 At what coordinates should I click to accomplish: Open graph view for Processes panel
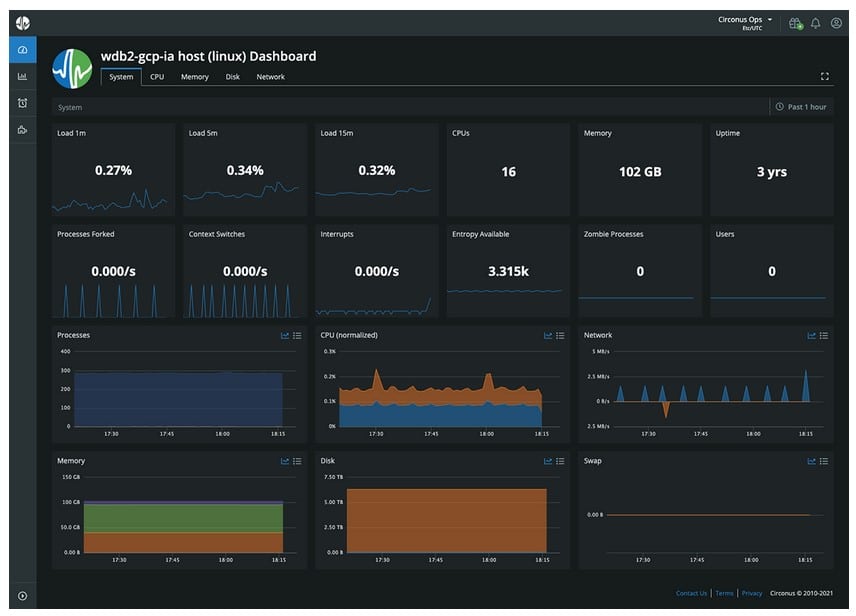tap(284, 335)
